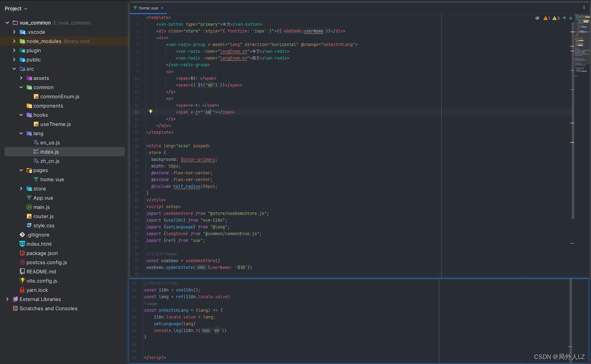The width and height of the screenshot is (591, 364).
Task: Click the useDemo.userName expression
Action: pyautogui.click(x=303, y=31)
